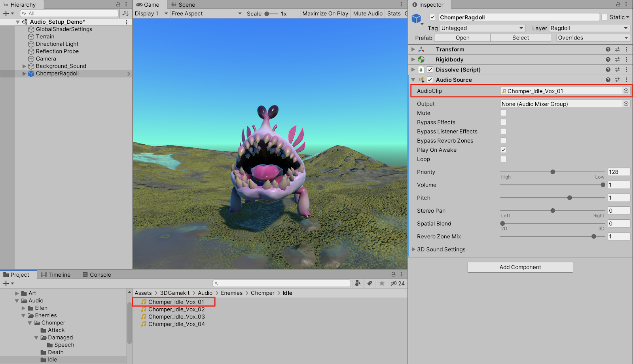633x364 pixels.
Task: Click AudioClip object picker circle icon
Action: point(626,91)
